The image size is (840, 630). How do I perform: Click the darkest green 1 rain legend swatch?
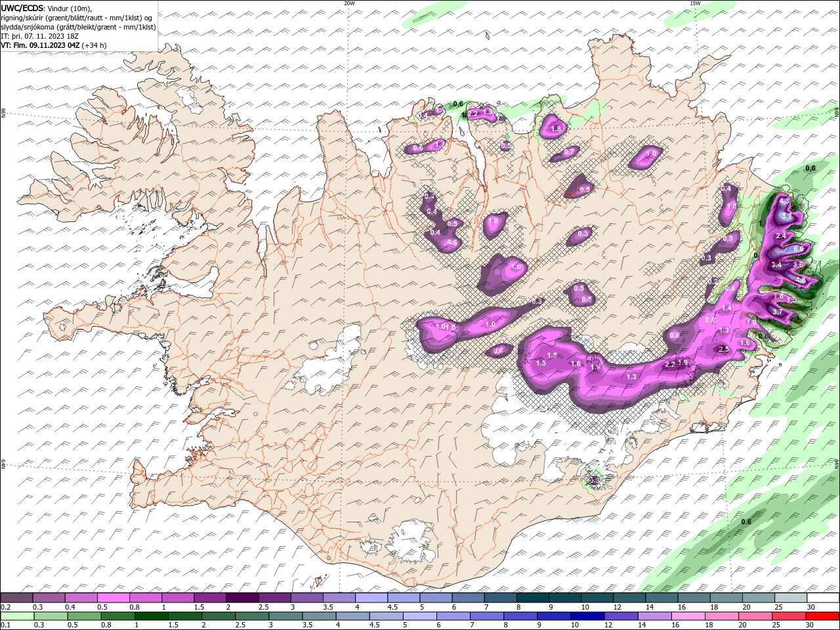[151, 616]
